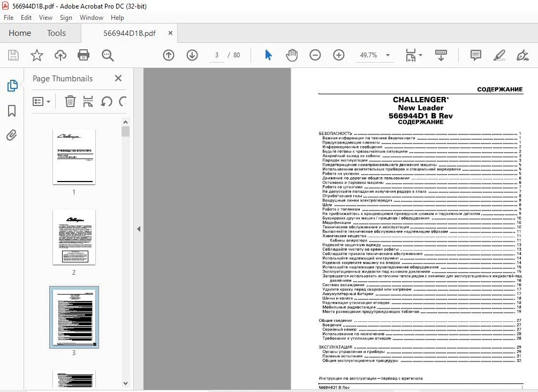Select page 2 thumbnail
Viewport: 538px width, 392px height.
(x=74, y=237)
